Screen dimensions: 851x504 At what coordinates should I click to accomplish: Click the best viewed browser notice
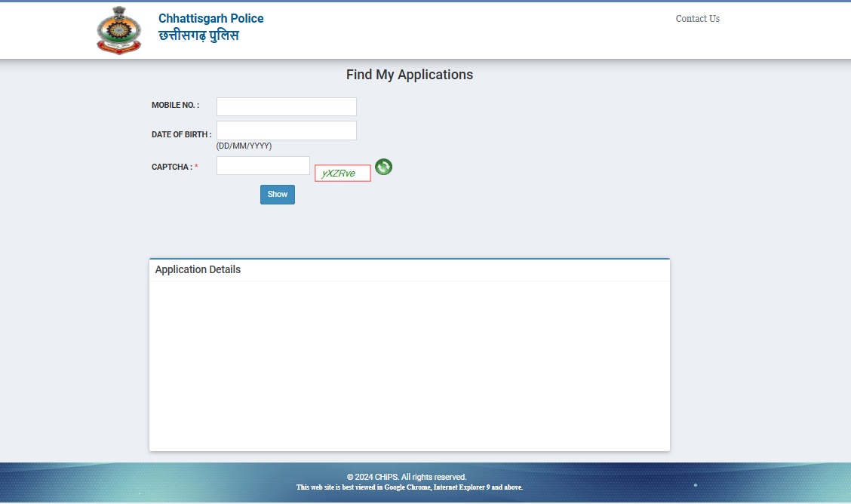pyautogui.click(x=409, y=487)
